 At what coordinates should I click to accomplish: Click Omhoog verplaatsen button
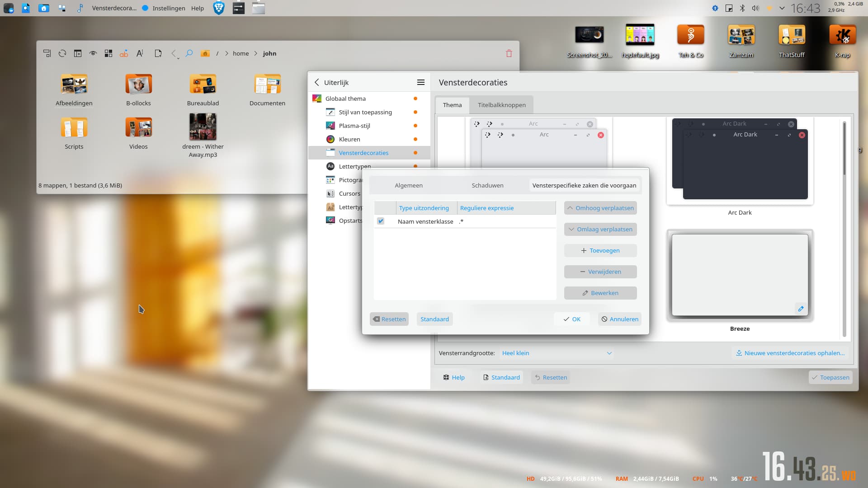pyautogui.click(x=600, y=208)
